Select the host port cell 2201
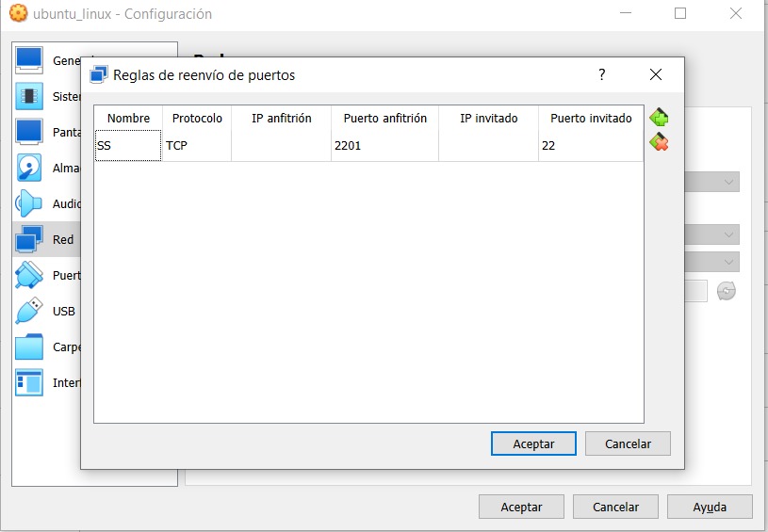The image size is (768, 532). 384,146
